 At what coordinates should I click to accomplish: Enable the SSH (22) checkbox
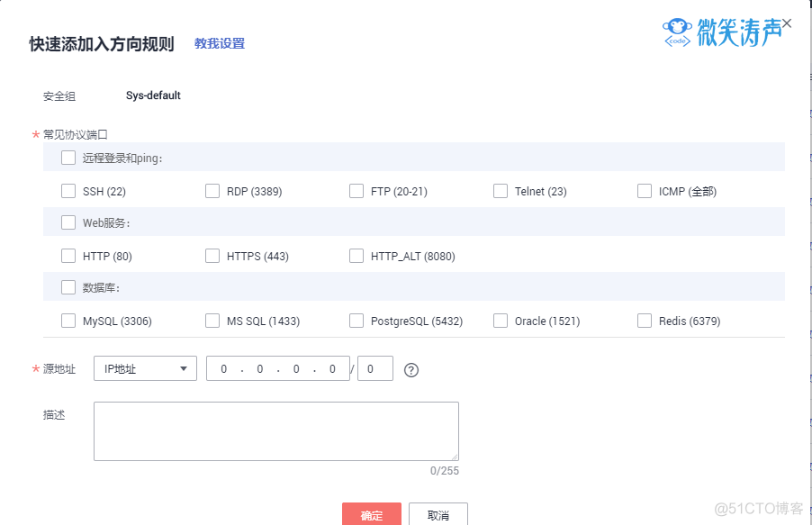(68, 191)
